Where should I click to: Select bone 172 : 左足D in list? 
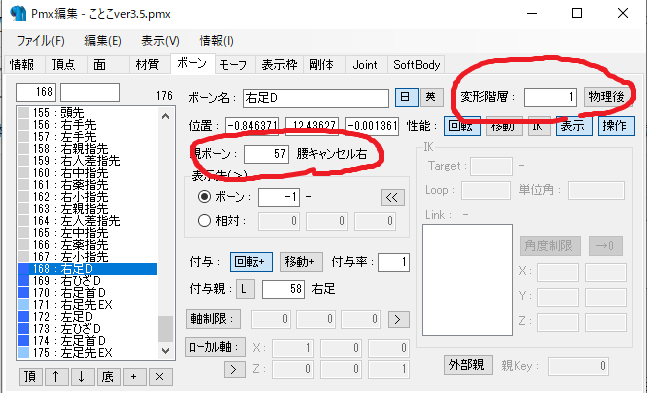pyautogui.click(x=87, y=317)
